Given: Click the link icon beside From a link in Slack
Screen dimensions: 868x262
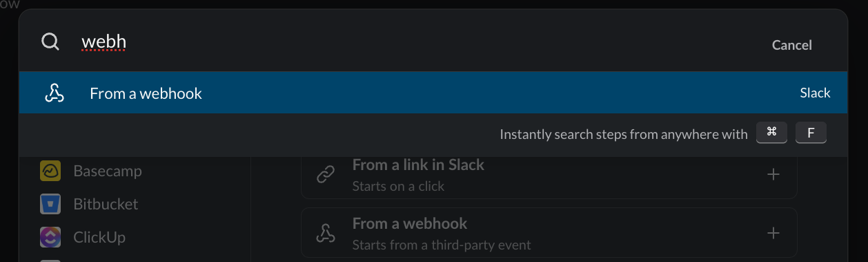Looking at the screenshot, I should click(326, 175).
